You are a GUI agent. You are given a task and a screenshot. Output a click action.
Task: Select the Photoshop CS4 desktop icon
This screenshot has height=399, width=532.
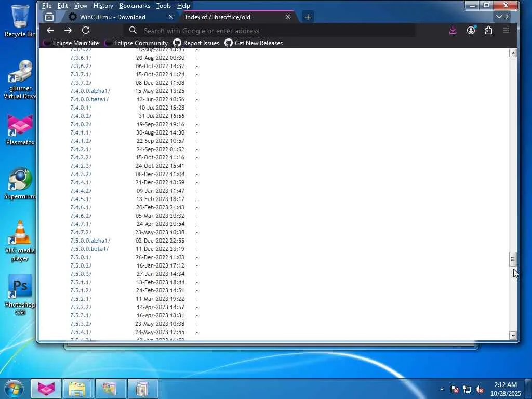[20, 295]
